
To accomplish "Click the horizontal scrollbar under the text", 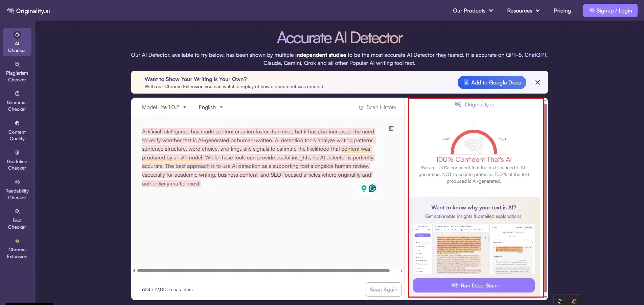I will [263, 271].
